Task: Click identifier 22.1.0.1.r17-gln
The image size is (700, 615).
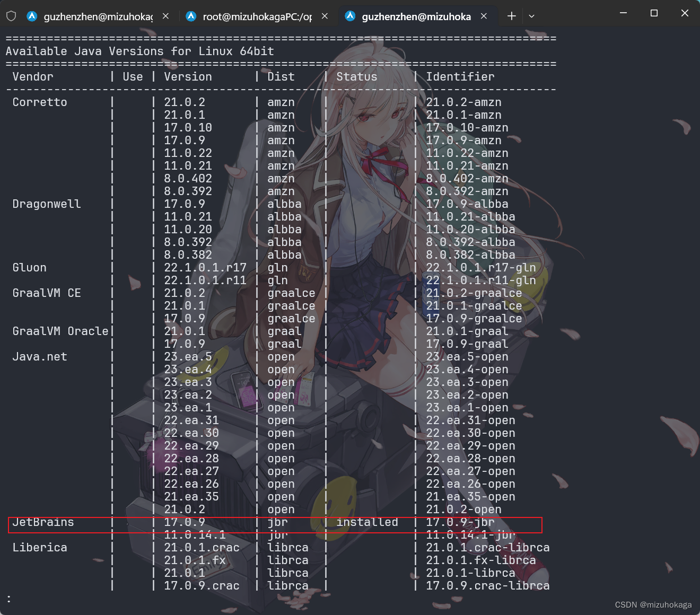Action: click(x=481, y=268)
